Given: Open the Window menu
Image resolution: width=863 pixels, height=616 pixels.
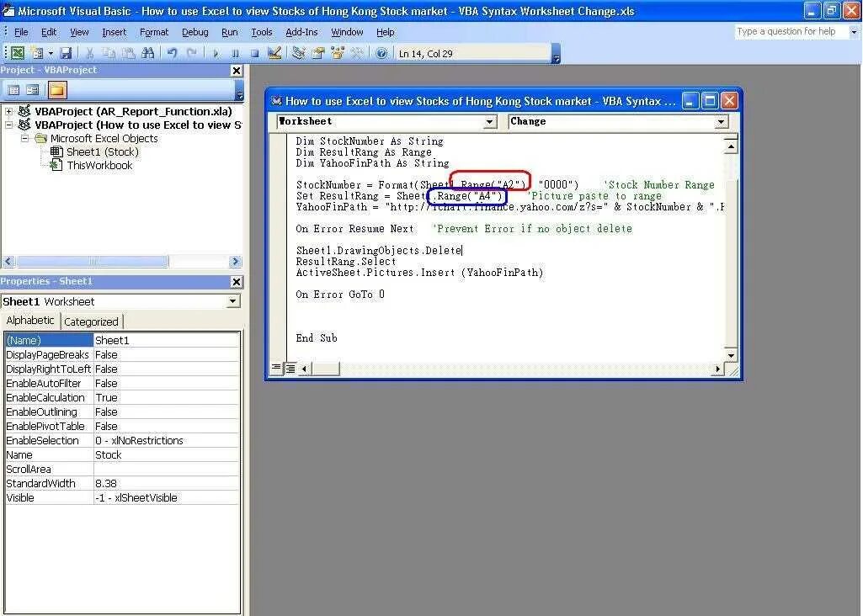Looking at the screenshot, I should pyautogui.click(x=347, y=33).
